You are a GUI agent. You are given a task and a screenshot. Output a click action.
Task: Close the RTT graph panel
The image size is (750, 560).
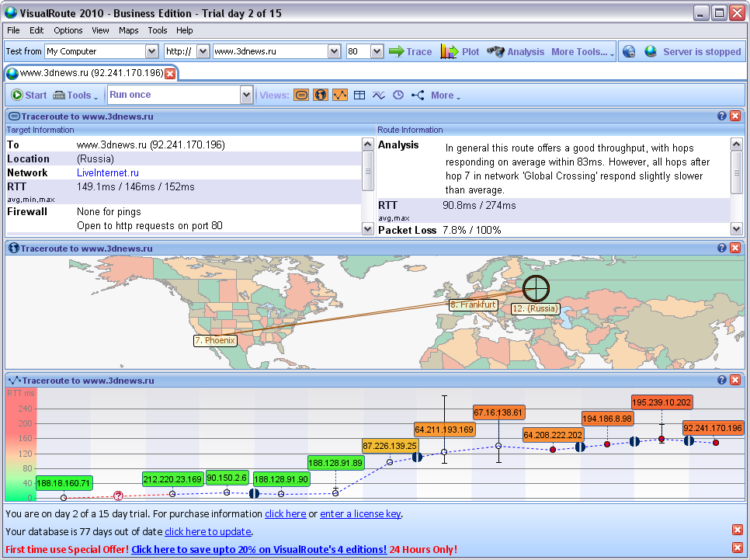(735, 380)
